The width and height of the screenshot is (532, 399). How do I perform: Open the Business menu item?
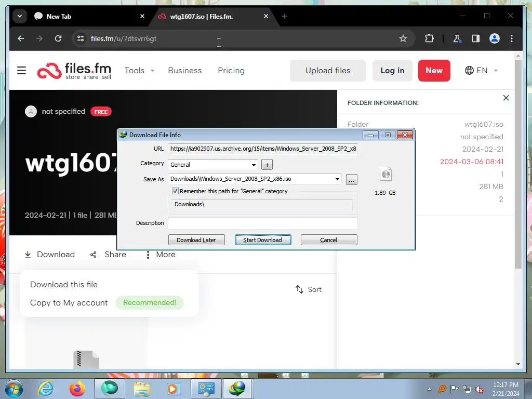pyautogui.click(x=185, y=71)
